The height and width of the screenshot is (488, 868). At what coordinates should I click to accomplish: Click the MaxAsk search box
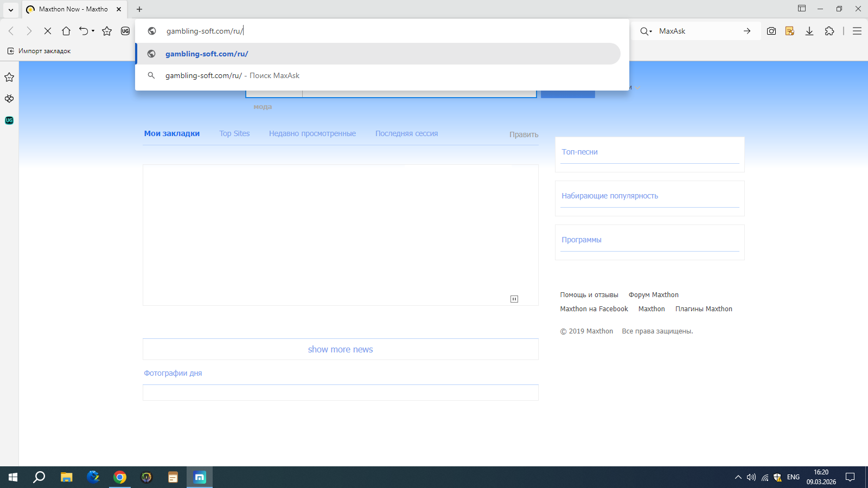[698, 31]
